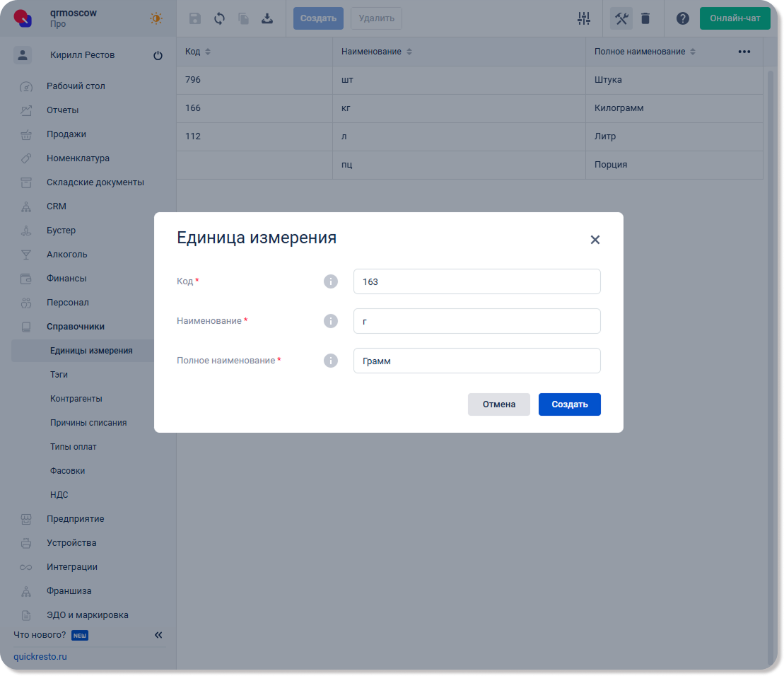Open the column filter sliders icon

point(583,18)
